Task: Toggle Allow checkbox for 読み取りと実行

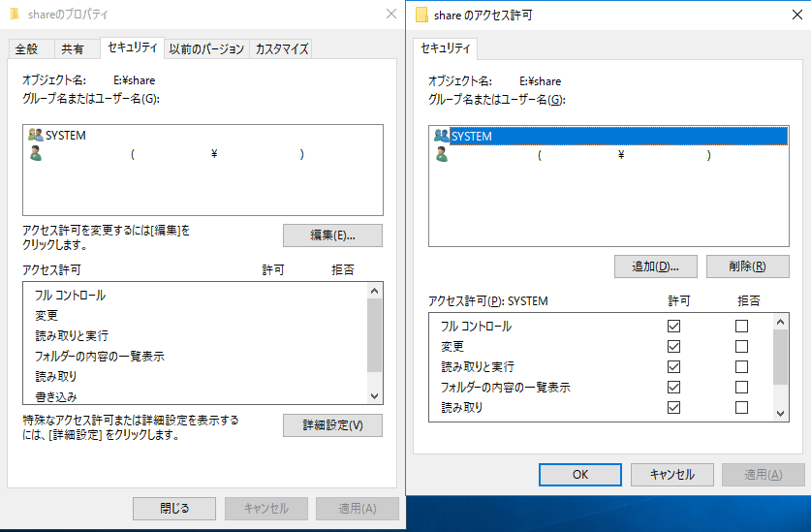Action: point(673,367)
